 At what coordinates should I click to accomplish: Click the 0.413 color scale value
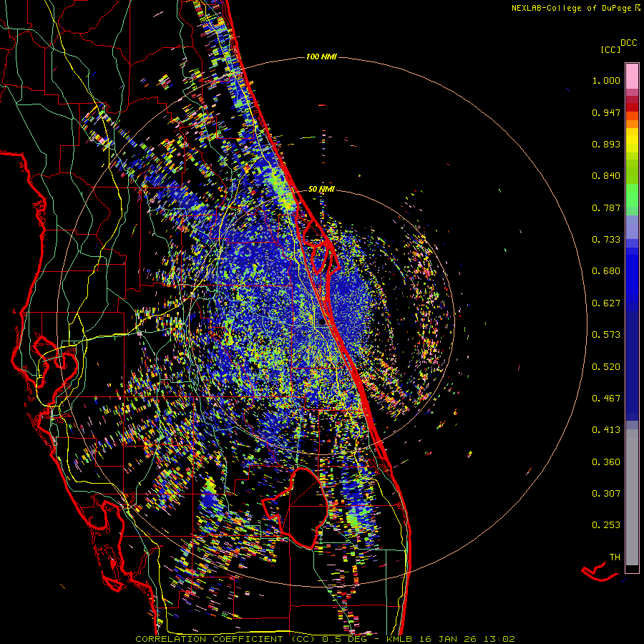point(606,430)
